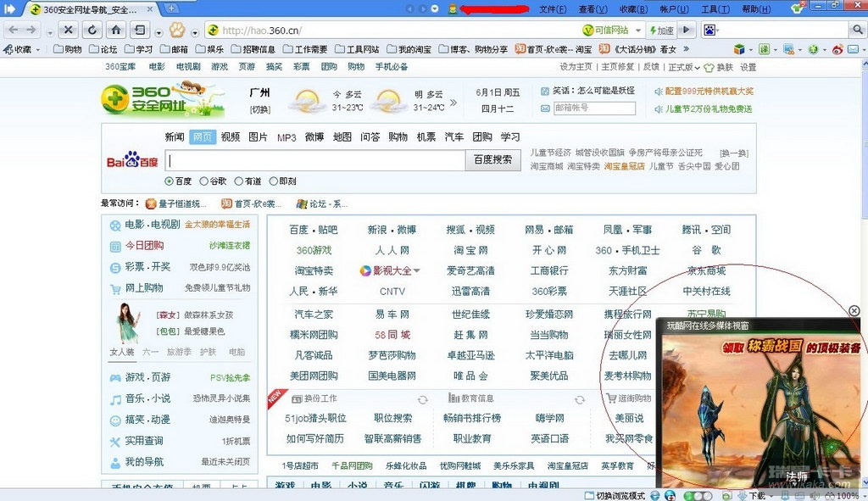The height and width of the screenshot is (501, 868).
Task: Open the 查看(V) menu
Action: (x=593, y=8)
